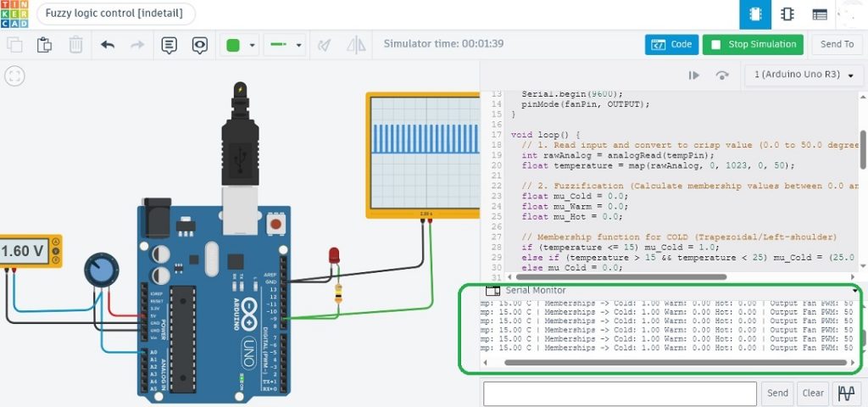The height and width of the screenshot is (407, 868).
Task: Step the debugger forward
Action: (693, 75)
